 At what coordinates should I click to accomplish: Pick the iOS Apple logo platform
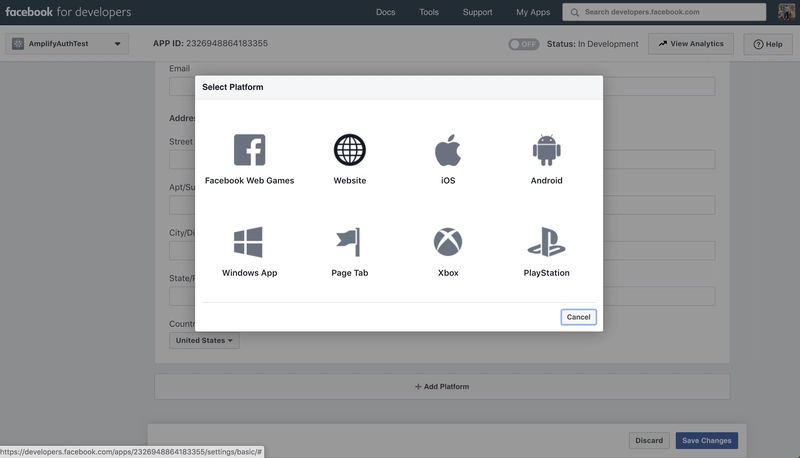click(x=448, y=150)
